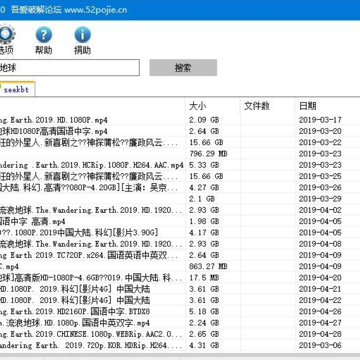The width and height of the screenshot is (360, 360).
Task: Focus the search box containing 地球
Action: click(x=69, y=68)
